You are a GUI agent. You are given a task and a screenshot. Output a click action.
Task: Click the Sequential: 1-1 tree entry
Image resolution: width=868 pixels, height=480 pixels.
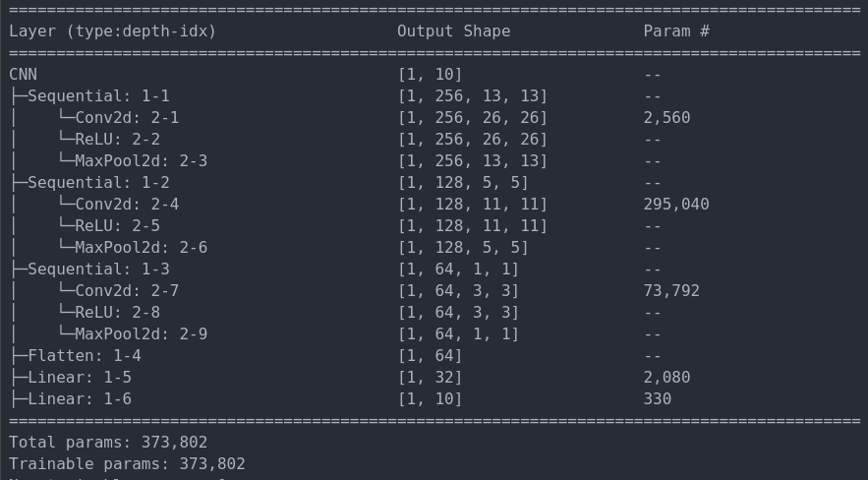[x=98, y=96]
